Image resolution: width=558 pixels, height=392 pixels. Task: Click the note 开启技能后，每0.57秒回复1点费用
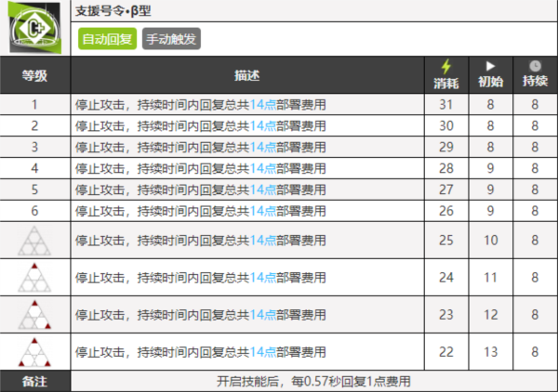314,382
